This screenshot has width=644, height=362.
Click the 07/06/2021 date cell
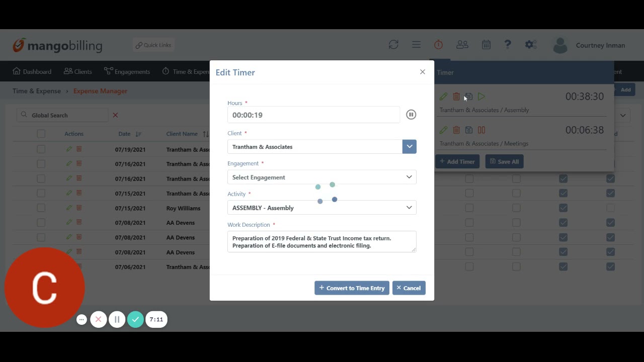tap(130, 267)
